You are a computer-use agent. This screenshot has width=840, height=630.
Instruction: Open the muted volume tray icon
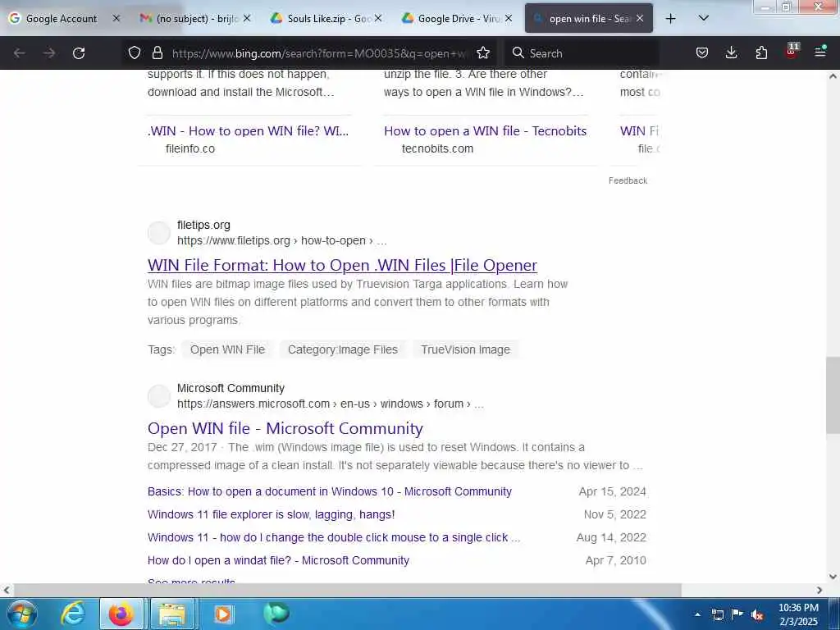pyautogui.click(x=757, y=615)
